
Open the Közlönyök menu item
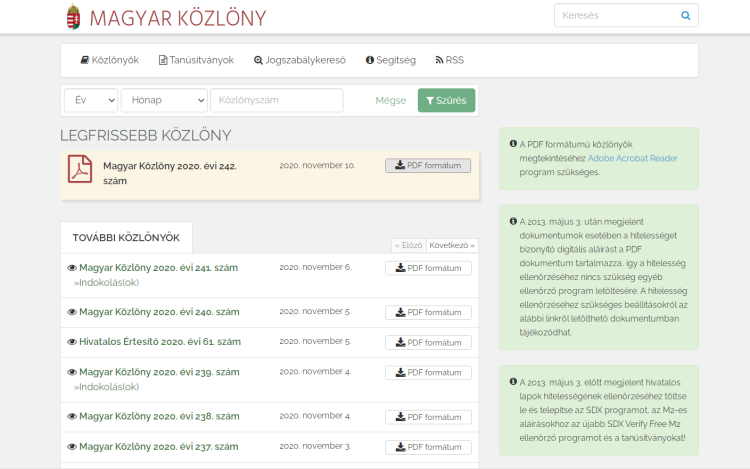tap(109, 60)
